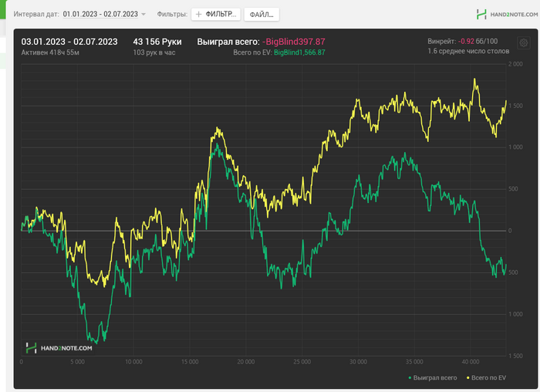Viewport: 540px width, 392px height.
Task: Click the total won value -BigBlind397.87
Action: coord(293,42)
